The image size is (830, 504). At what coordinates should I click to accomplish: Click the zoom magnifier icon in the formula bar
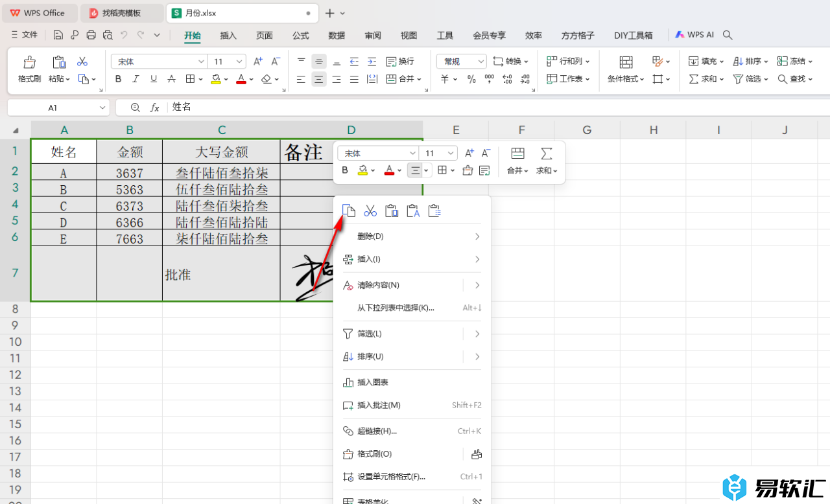pos(135,108)
